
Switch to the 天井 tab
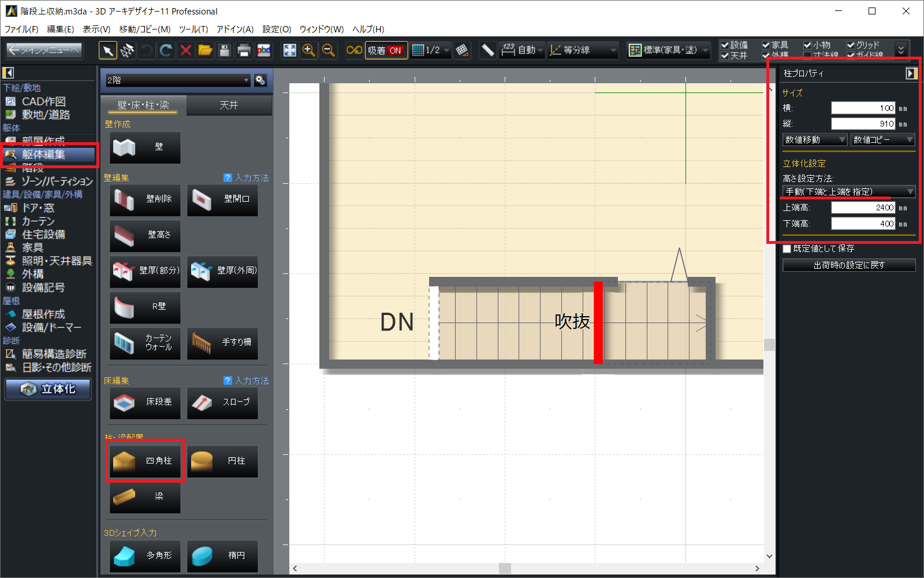pos(229,105)
